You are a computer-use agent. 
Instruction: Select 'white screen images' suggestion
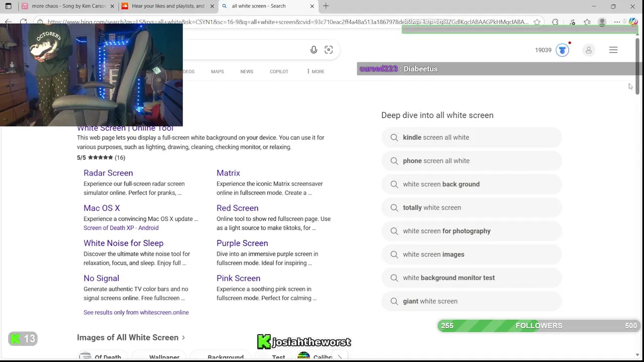(x=471, y=254)
